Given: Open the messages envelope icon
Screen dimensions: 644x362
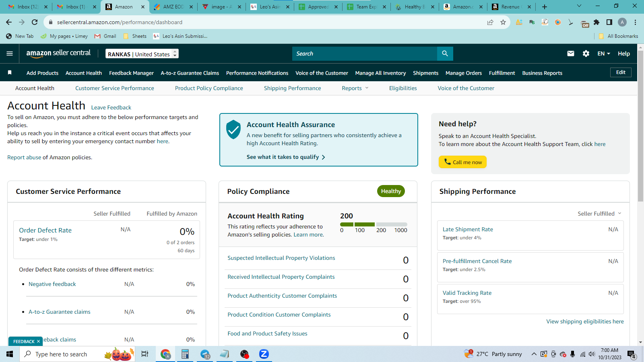Looking at the screenshot, I should (571, 53).
